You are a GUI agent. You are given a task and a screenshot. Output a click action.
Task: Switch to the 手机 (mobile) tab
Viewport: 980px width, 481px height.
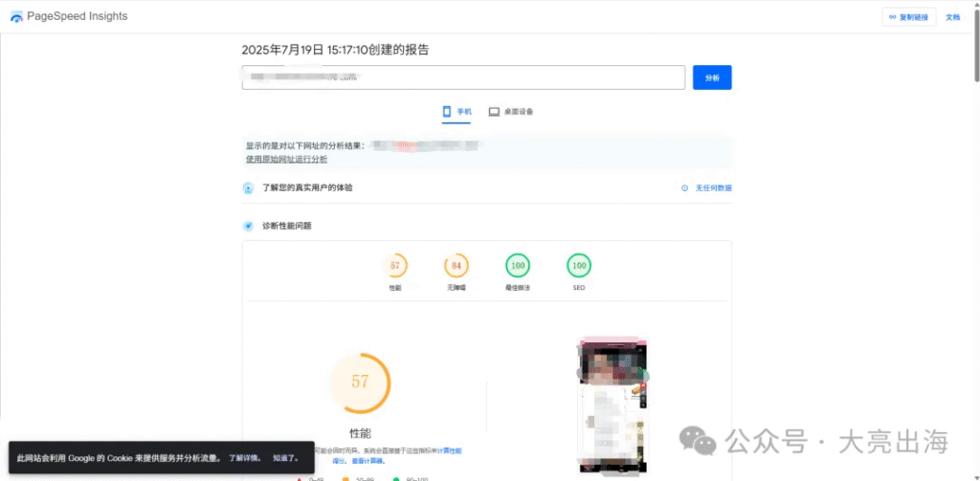[x=457, y=112]
